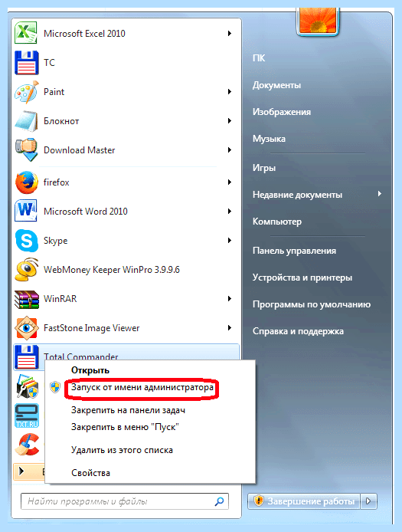
Task: Expand the all programs arrow at bottom left
Action: [21, 471]
